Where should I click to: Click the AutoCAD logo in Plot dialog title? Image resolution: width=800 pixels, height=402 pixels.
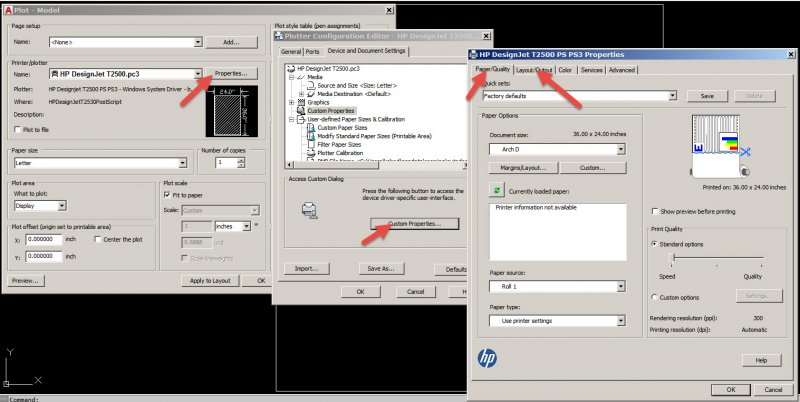click(8, 10)
